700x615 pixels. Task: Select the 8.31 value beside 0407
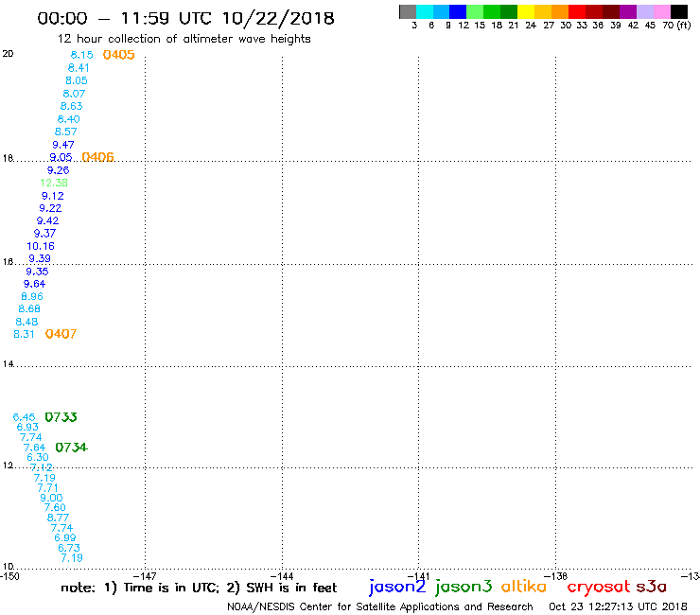(x=24, y=334)
